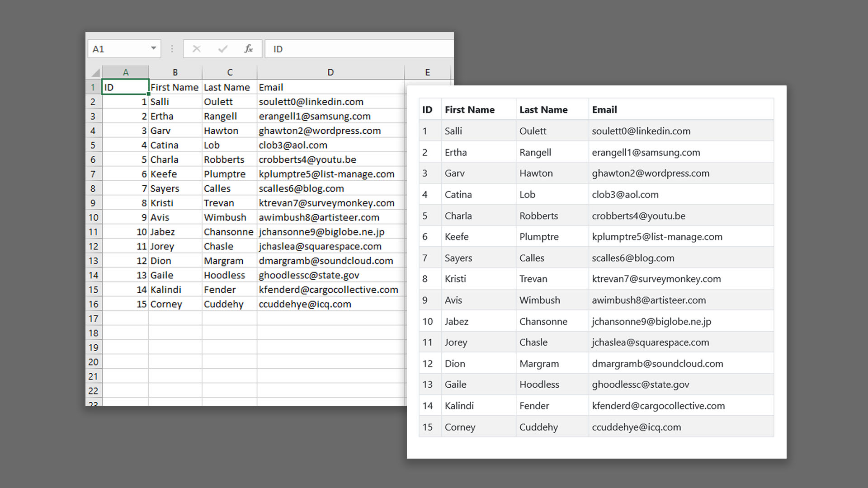Click the Enter checkmark icon beside the formula bar

coord(222,49)
